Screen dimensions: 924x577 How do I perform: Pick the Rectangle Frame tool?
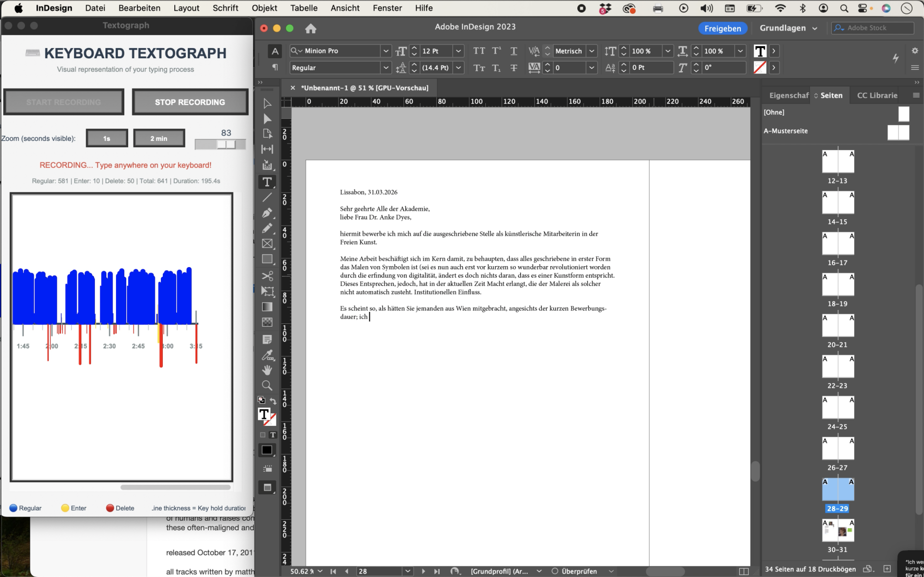click(267, 244)
